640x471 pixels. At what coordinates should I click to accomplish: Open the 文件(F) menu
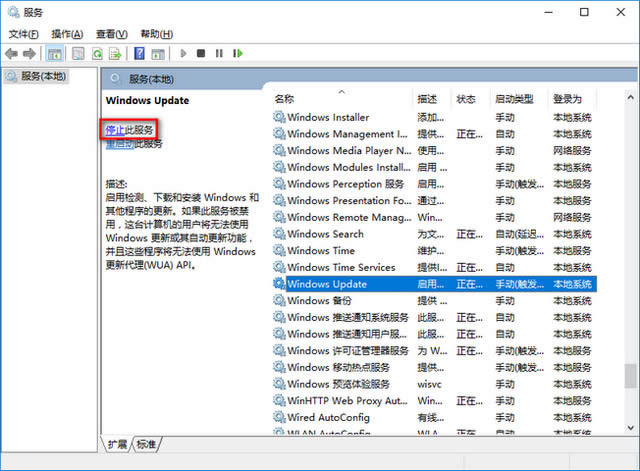click(x=24, y=33)
